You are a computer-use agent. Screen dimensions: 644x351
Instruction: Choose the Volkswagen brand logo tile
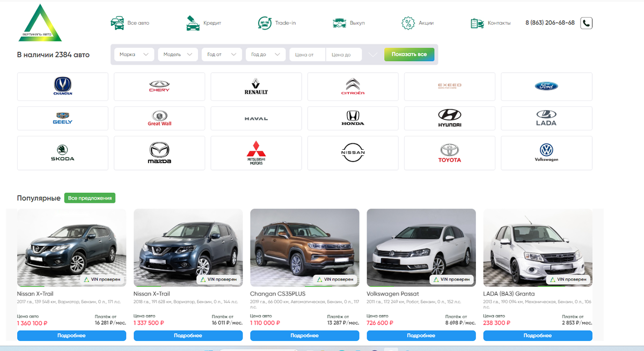click(x=546, y=153)
